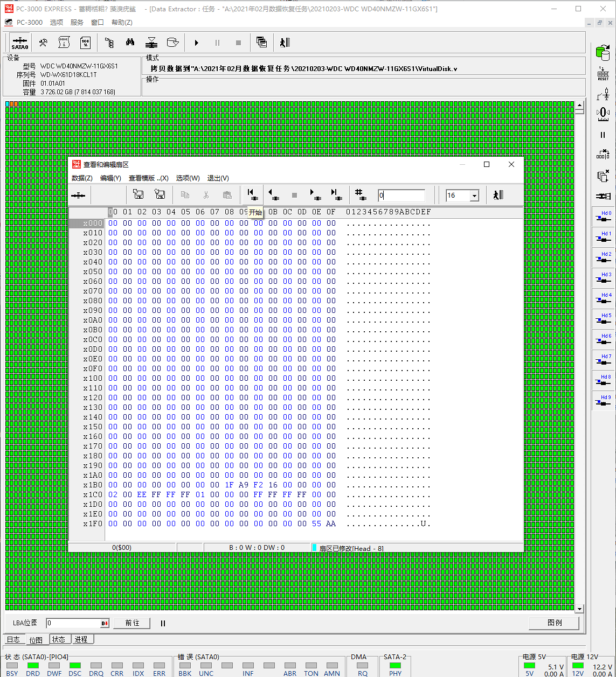Toggle the Hd 9 head button
This screenshot has width=616, height=677.
(x=603, y=401)
